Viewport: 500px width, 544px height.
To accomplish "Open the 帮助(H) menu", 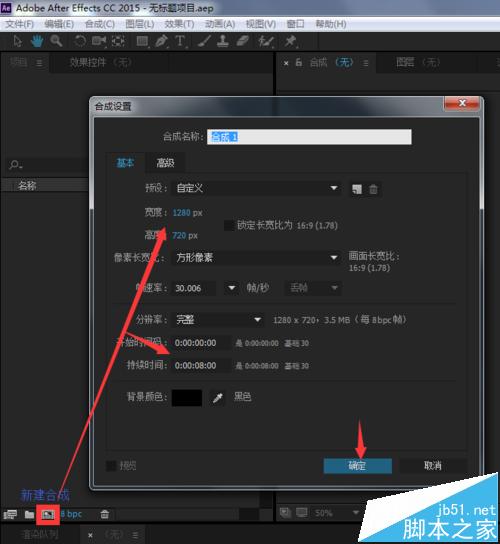I will 331,24.
